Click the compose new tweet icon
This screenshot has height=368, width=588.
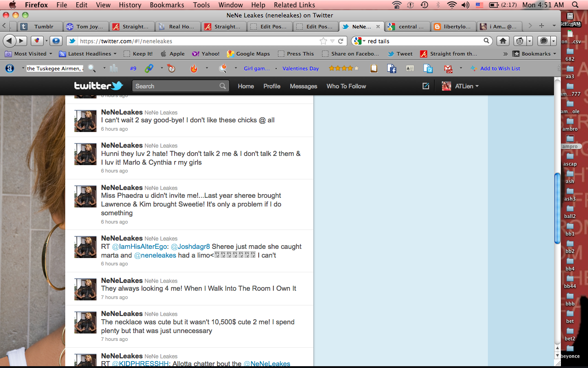(425, 86)
